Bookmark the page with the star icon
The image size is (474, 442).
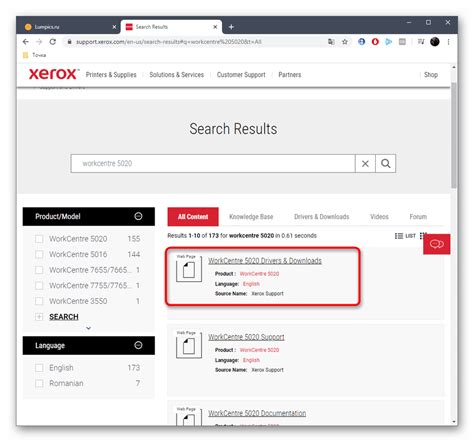345,42
